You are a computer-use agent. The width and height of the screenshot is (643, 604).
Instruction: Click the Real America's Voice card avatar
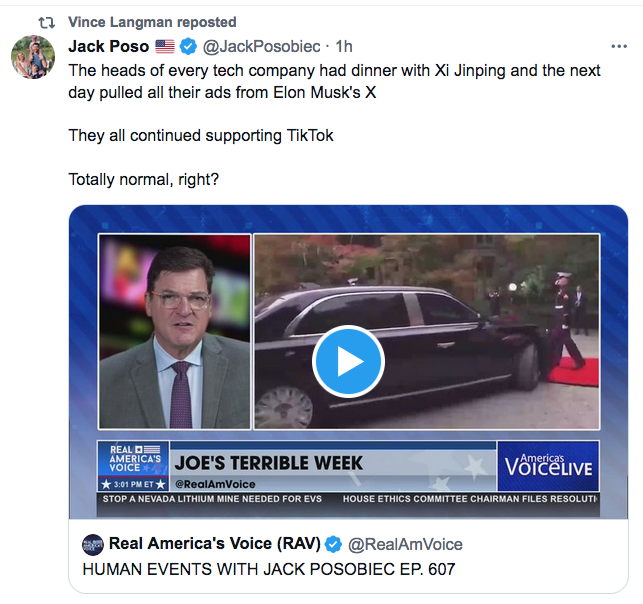93,545
